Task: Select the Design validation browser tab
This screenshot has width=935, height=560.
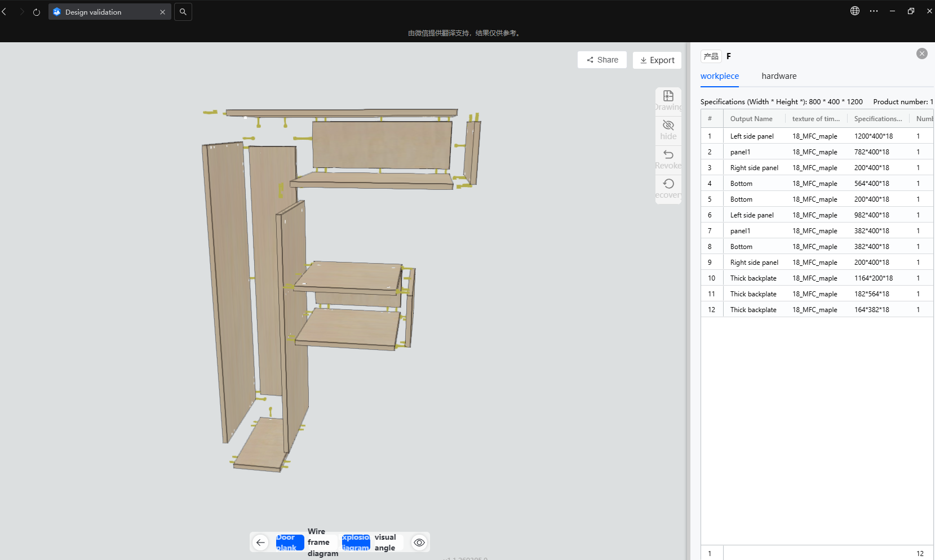Action: click(110, 12)
